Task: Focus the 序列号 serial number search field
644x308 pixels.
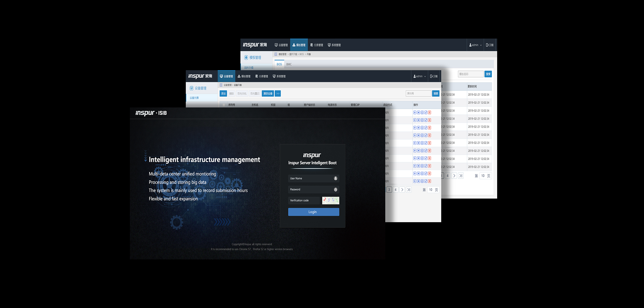Action: pyautogui.click(x=418, y=93)
